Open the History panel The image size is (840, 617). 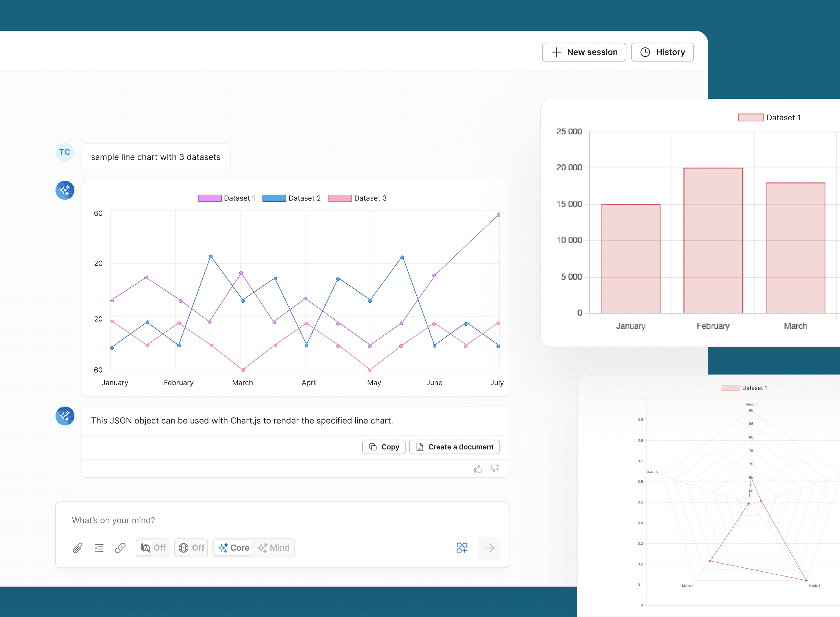(x=662, y=52)
